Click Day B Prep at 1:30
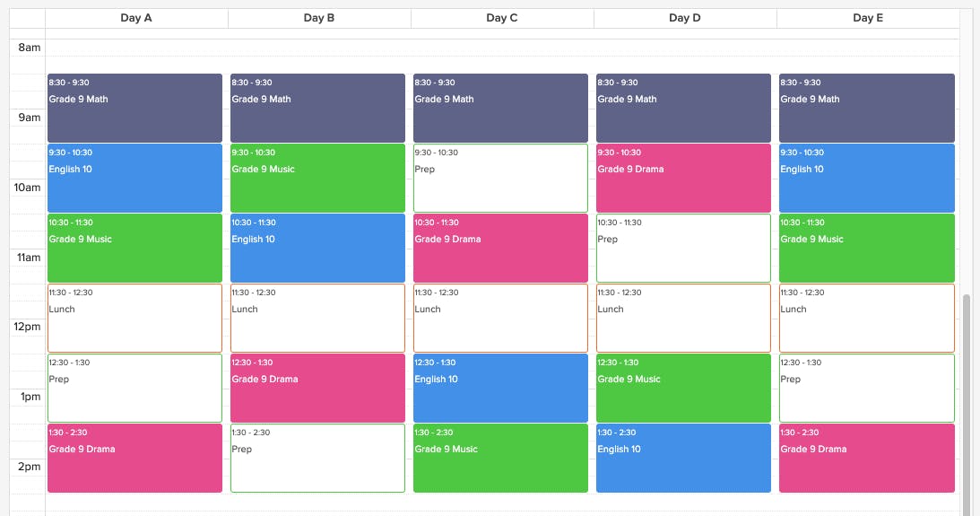The image size is (980, 516). (317, 459)
